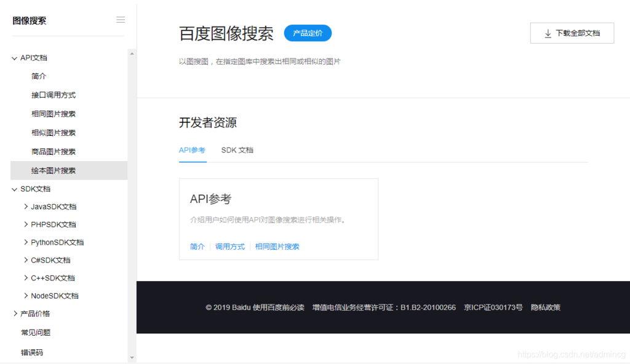Click the NodeSDK文档 label
The height and width of the screenshot is (364, 630).
[x=55, y=296]
